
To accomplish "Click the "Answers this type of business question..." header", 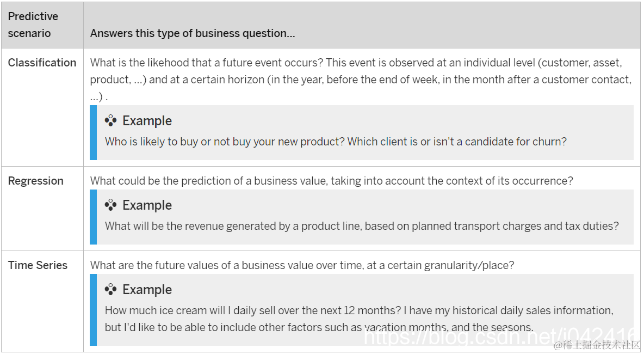I will [x=193, y=33].
